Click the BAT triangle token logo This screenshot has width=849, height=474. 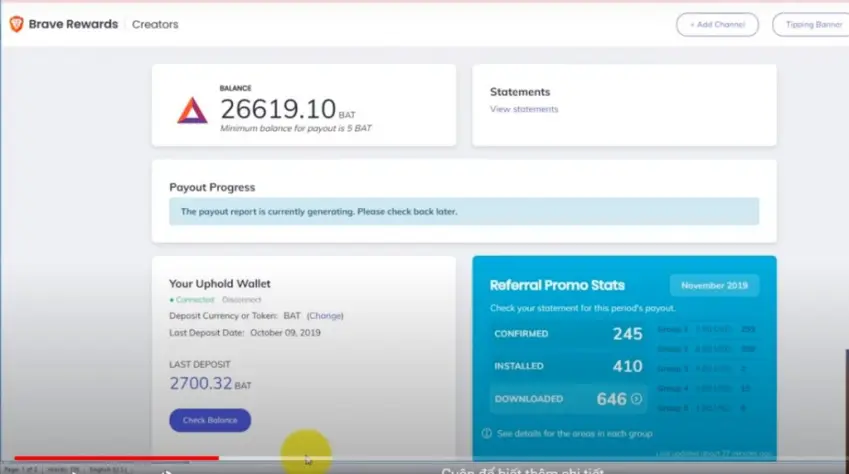[192, 110]
